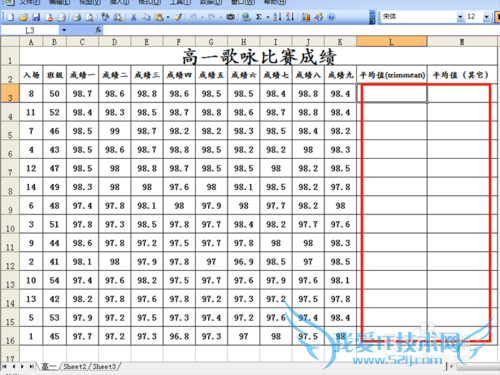Select cell 96.9 in row 12

pyautogui.click(x=244, y=262)
